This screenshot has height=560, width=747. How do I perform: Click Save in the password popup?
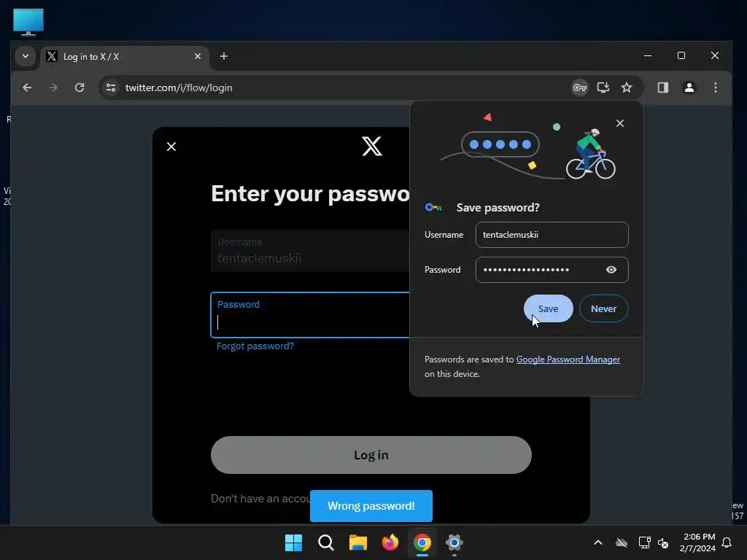548,308
